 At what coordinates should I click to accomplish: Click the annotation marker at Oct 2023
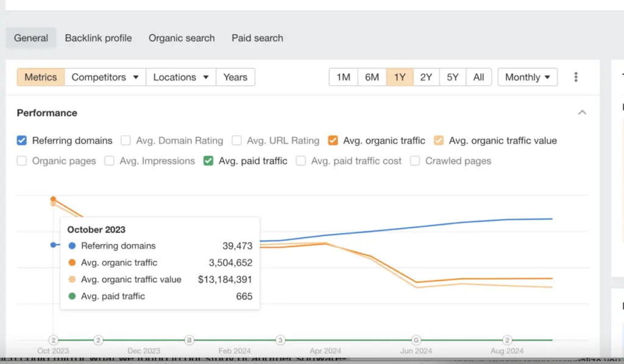coord(53,340)
